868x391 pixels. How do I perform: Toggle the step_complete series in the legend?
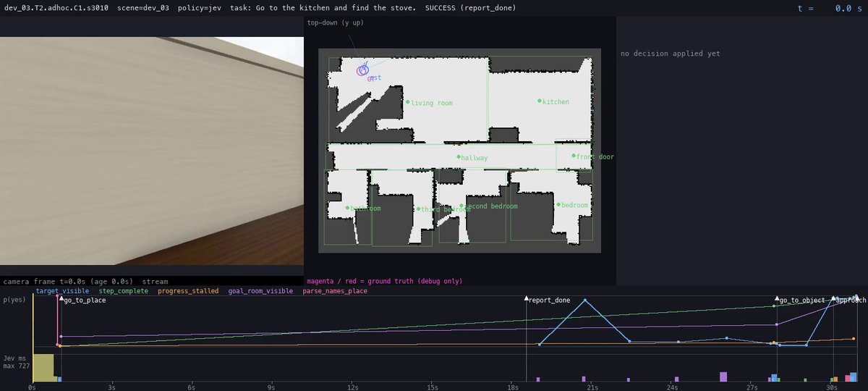click(x=123, y=291)
